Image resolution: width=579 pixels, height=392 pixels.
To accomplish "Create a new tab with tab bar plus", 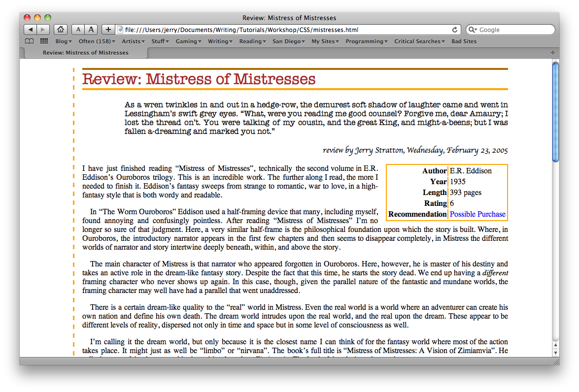I will coord(552,53).
